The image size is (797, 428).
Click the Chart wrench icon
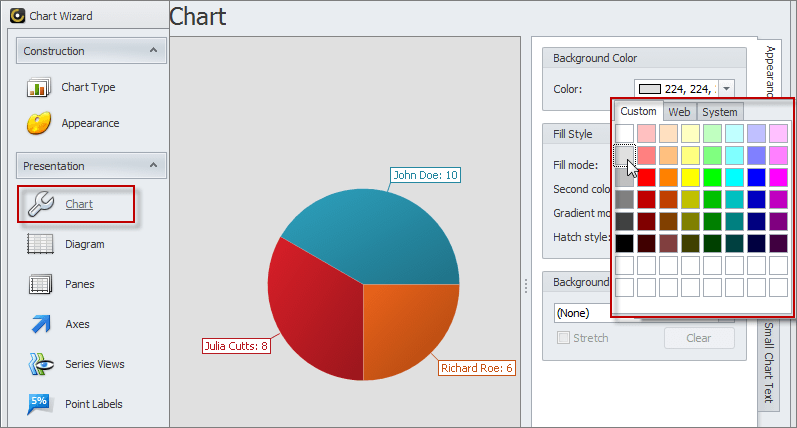point(39,204)
